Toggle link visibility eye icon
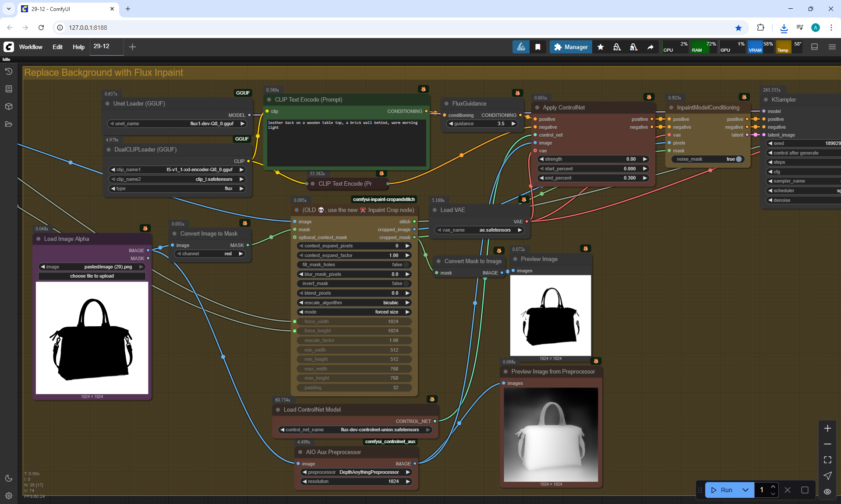 pos(827,492)
